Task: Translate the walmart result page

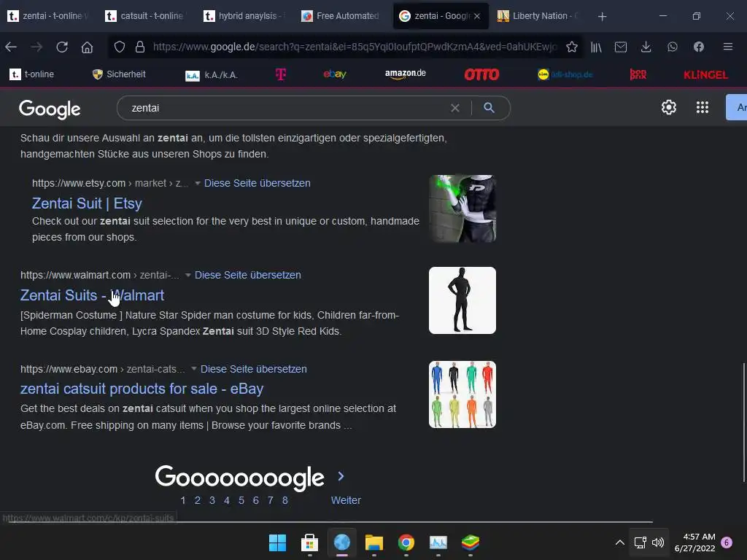Action: [248, 275]
